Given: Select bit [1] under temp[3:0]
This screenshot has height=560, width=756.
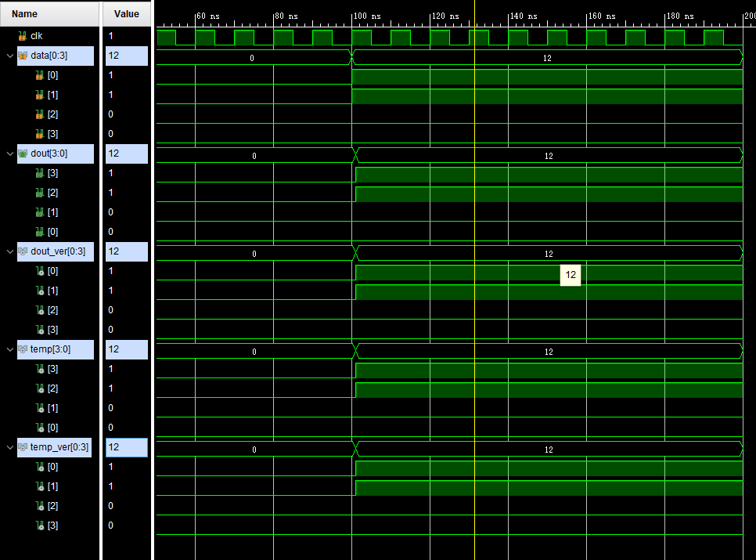Looking at the screenshot, I should click(x=52, y=408).
